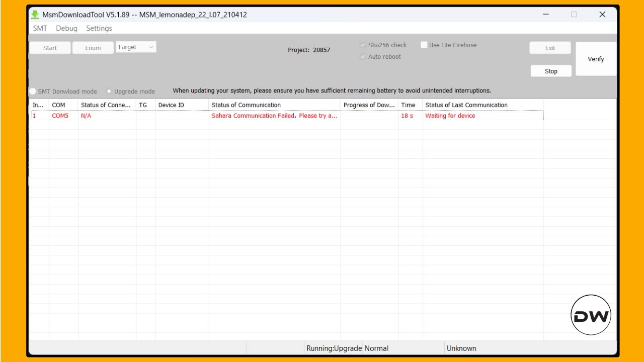Click the Device ID column header
This screenshot has height=362, width=644.
click(x=182, y=105)
